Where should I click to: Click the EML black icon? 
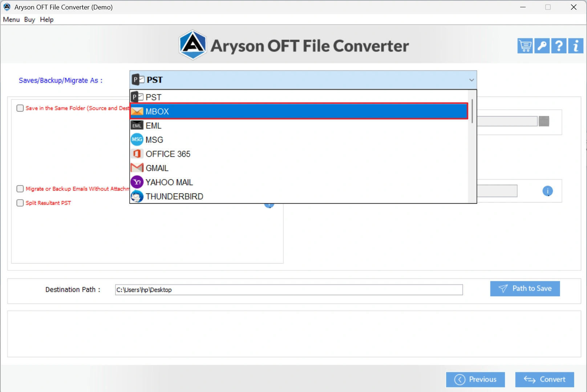pos(137,126)
